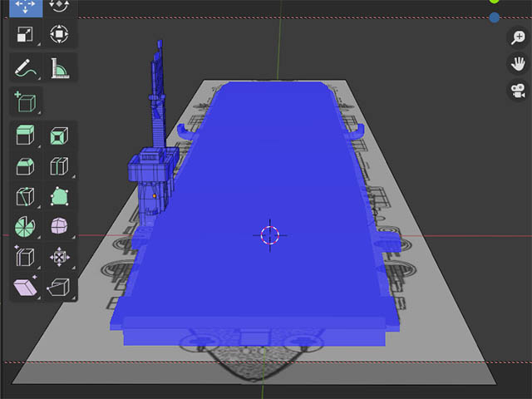This screenshot has height=399, width=532.
Task: Activate the Spin tool
Action: coord(26,226)
